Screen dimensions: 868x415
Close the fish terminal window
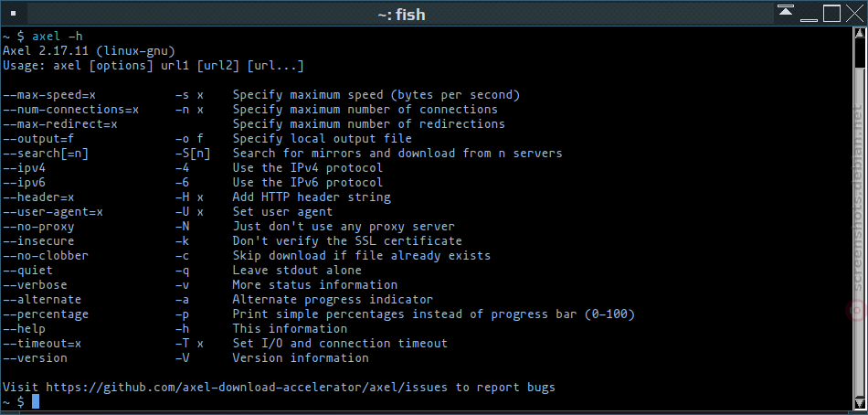click(854, 14)
